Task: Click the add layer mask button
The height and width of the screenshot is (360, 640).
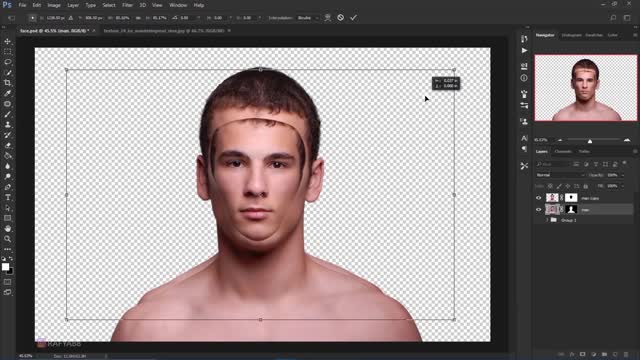Action: point(582,354)
